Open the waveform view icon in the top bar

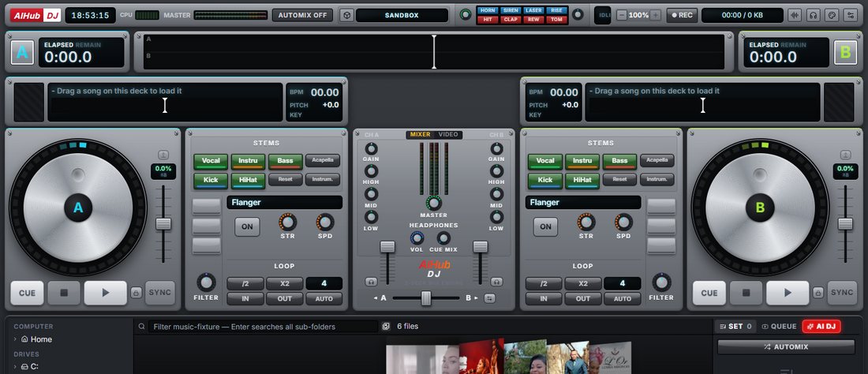(795, 15)
